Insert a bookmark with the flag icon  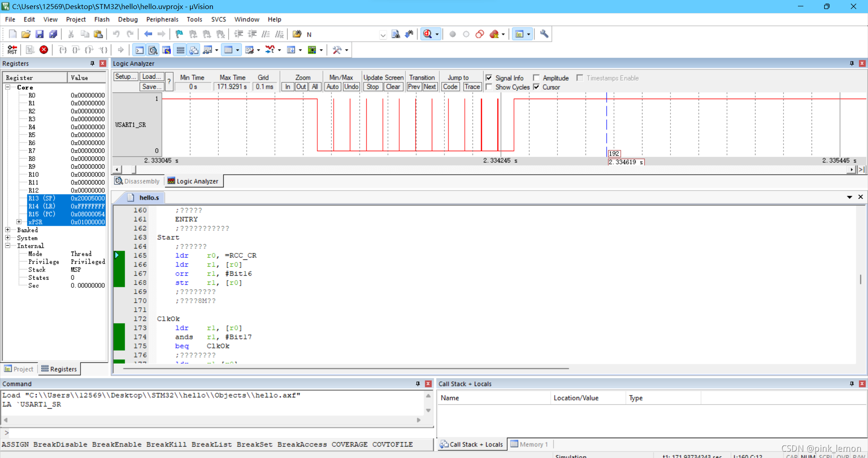click(179, 34)
